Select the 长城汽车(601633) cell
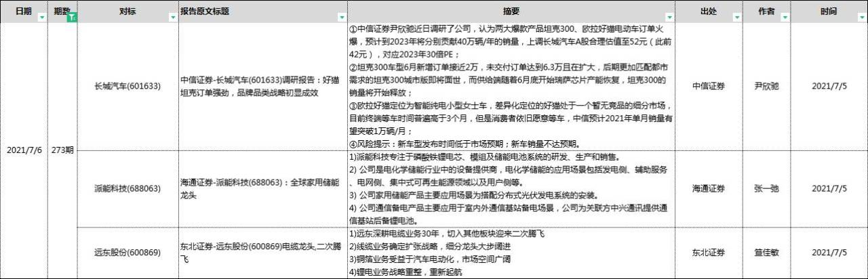This screenshot has height=279, width=868. coord(127,87)
